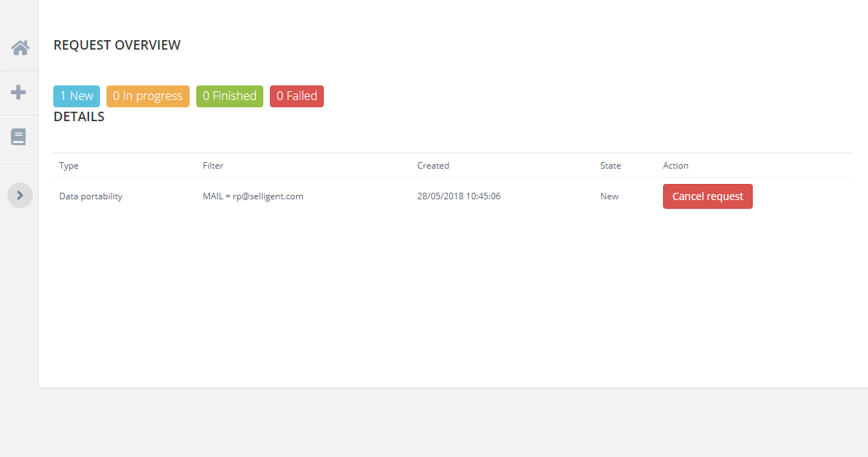This screenshot has height=457, width=868.
Task: Click the REQUEST OVERVIEW heading
Action: 117,45
